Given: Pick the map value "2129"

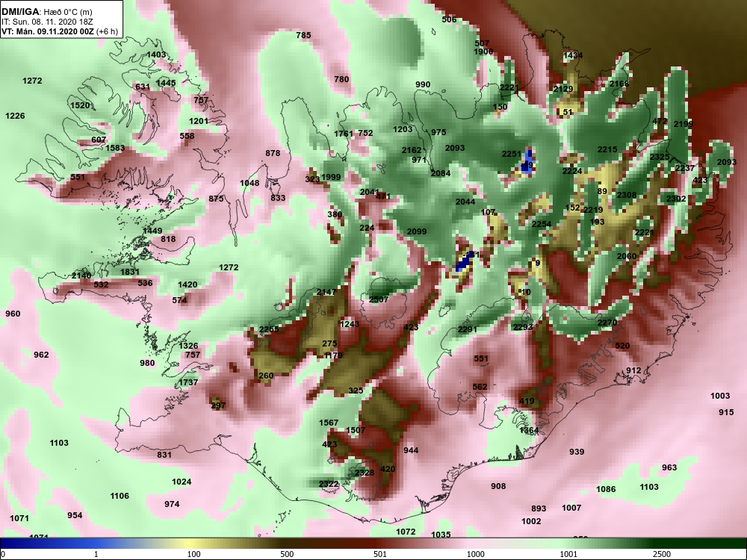Looking at the screenshot, I should point(563,89).
